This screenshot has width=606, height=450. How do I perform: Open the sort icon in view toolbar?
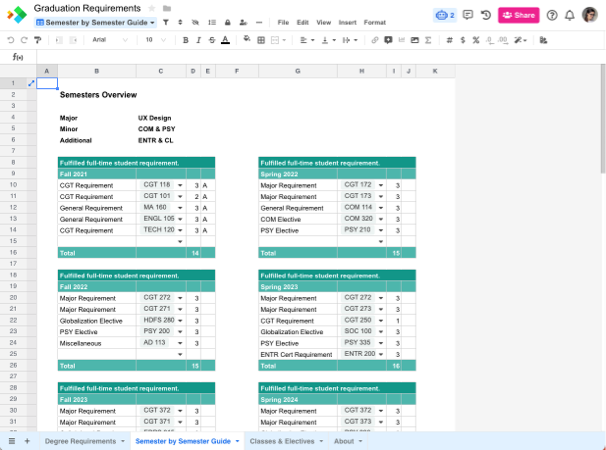(x=180, y=22)
